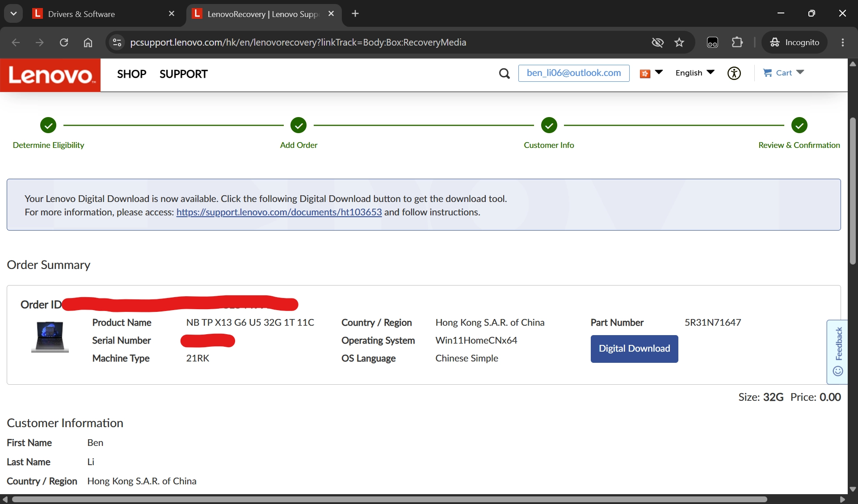Open the Feedback side tab
This screenshot has width=858, height=504.
pyautogui.click(x=838, y=352)
